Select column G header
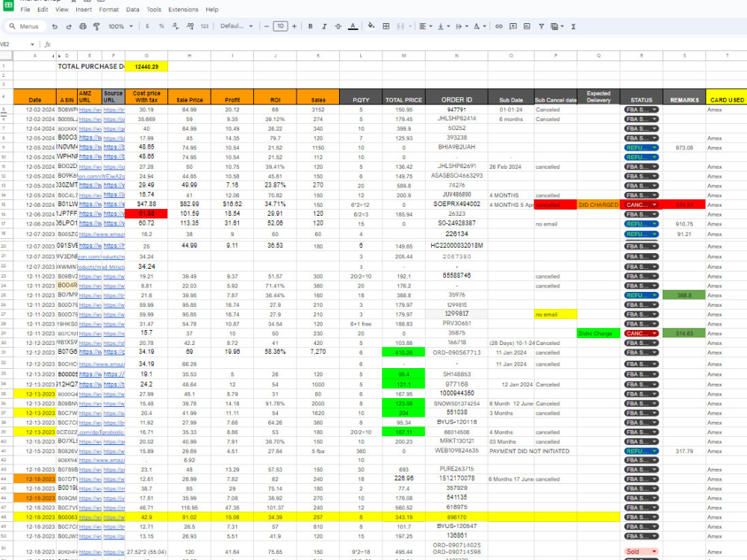 pyautogui.click(x=146, y=56)
